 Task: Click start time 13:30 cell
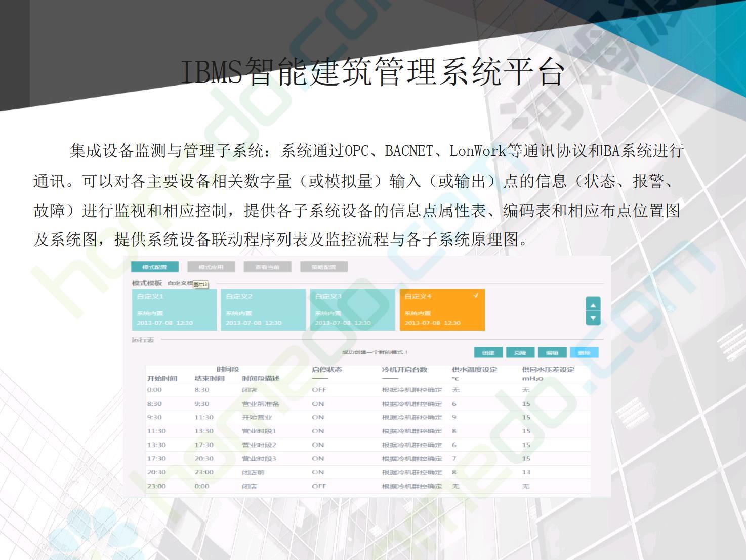click(x=156, y=445)
